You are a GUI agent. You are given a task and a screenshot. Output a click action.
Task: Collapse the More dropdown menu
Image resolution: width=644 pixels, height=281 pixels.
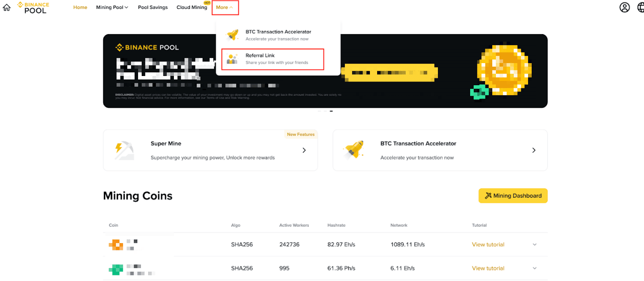[225, 7]
